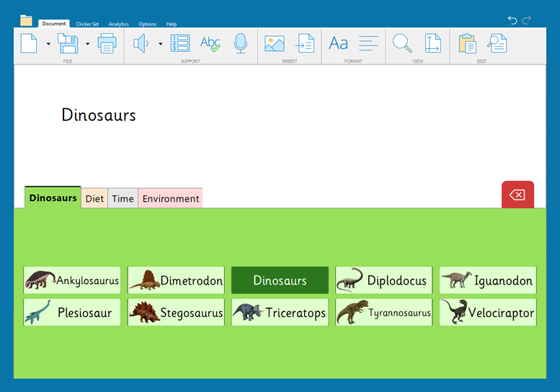
Task: Insert a picture using image icon
Action: 274,43
